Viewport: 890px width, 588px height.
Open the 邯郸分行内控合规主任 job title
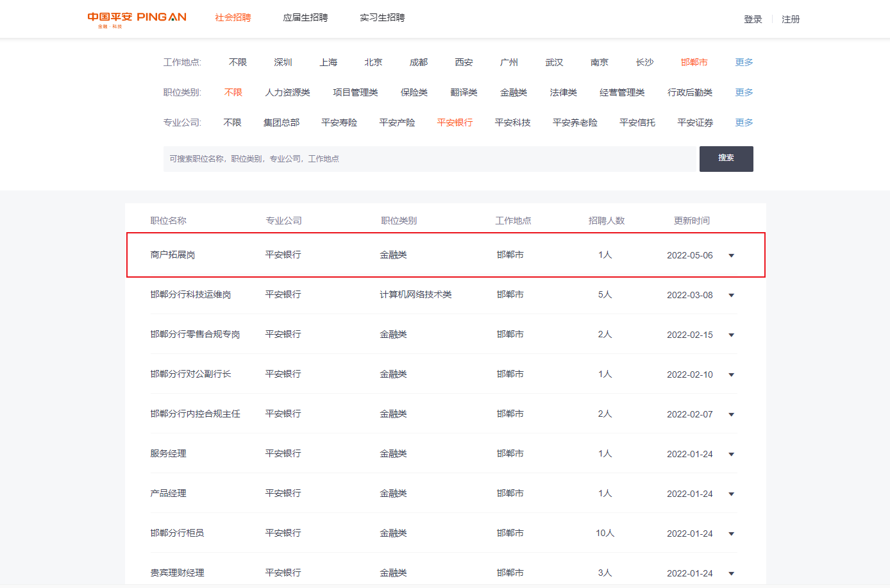195,414
